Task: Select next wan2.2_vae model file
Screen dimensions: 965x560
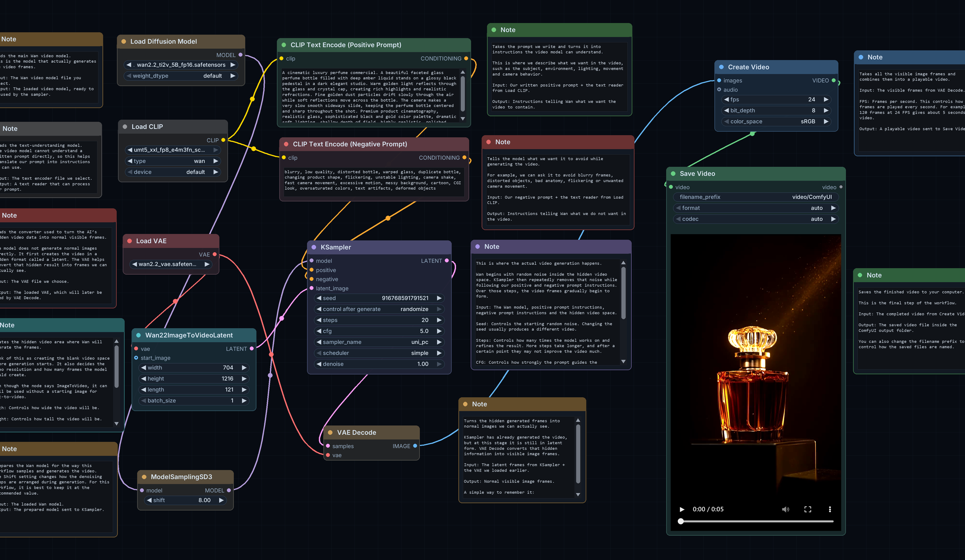Action: (x=207, y=264)
